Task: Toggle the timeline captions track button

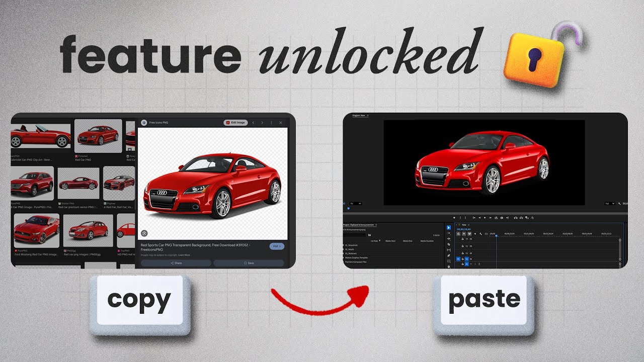Action: (x=487, y=234)
